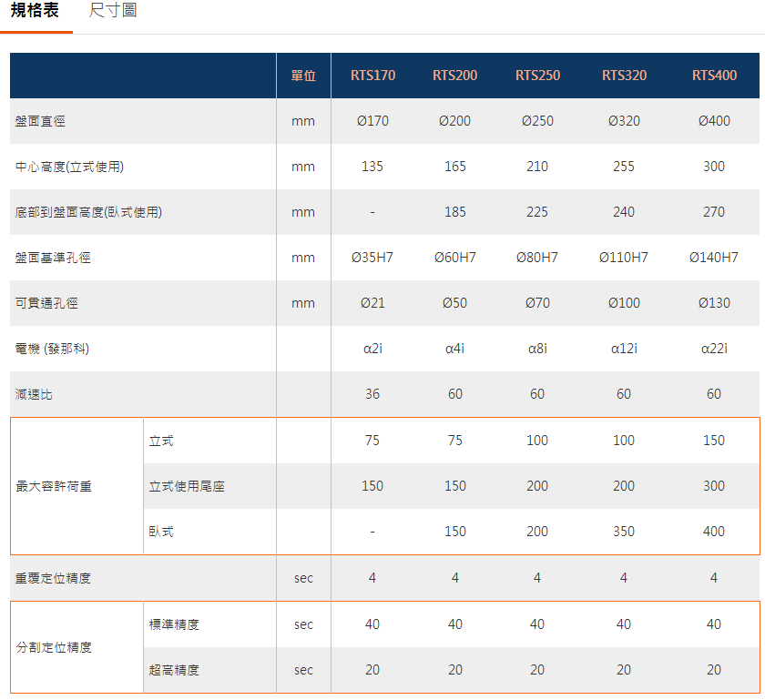The height and width of the screenshot is (700, 765).
Task: Click the 盤面基準孔徑 row label
Action: pyautogui.click(x=53, y=258)
